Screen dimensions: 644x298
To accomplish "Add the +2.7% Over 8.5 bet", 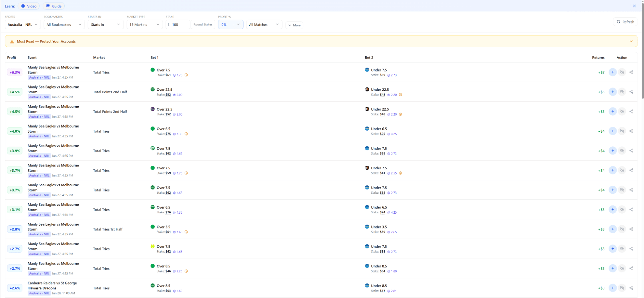I will 612,269.
